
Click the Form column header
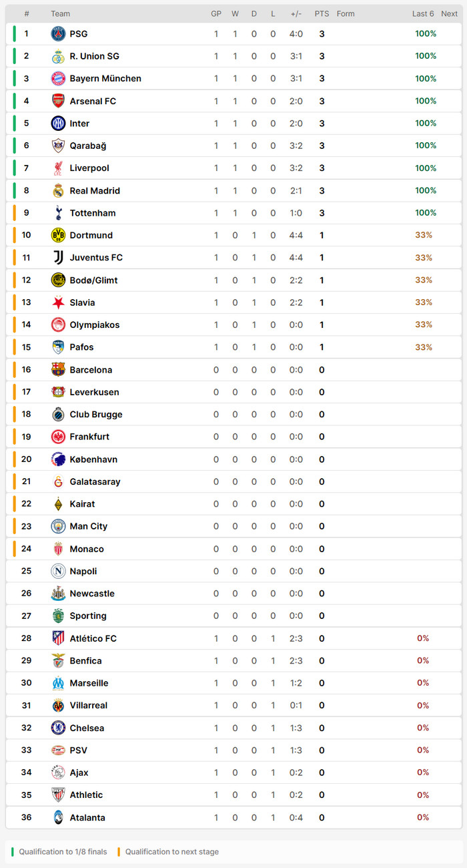pos(346,14)
